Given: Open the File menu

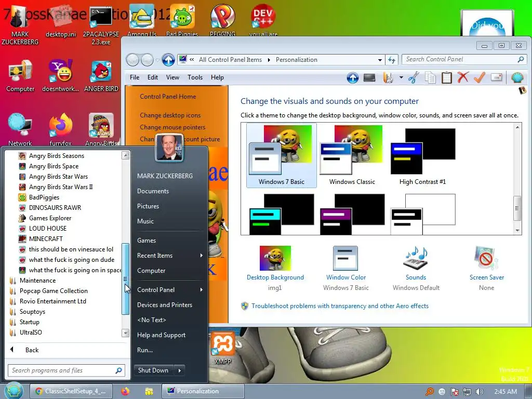Looking at the screenshot, I should (x=135, y=77).
